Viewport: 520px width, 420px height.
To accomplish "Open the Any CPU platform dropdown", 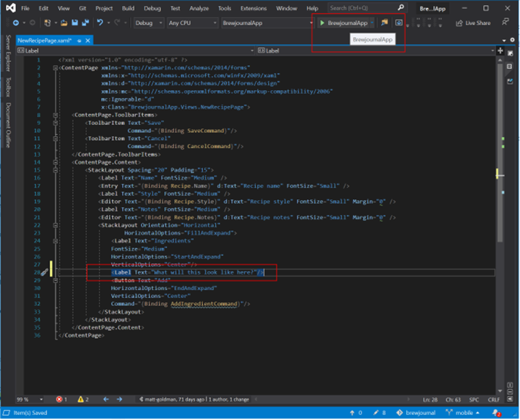I will pos(192,23).
